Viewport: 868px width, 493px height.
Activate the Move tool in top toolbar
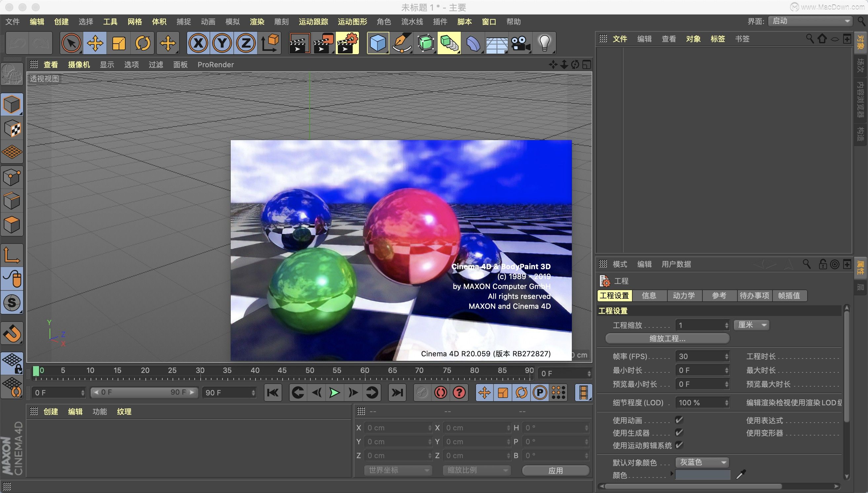click(95, 43)
